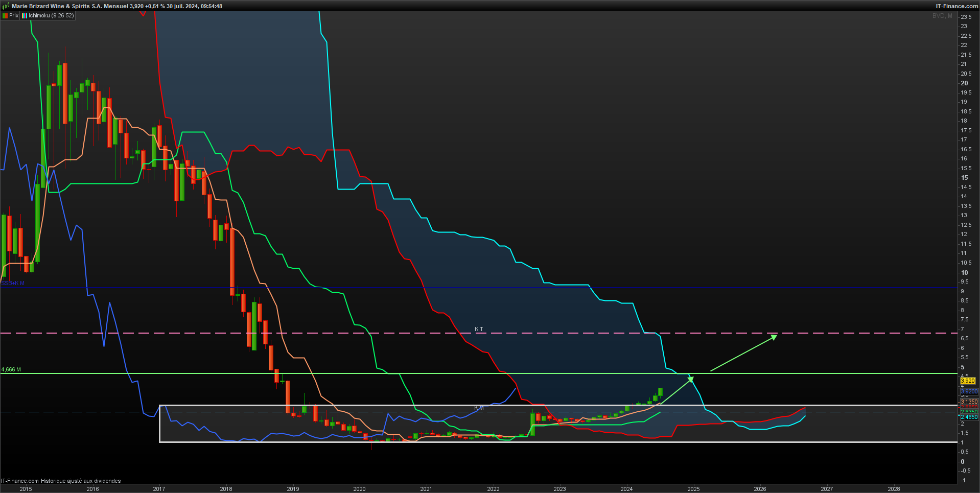This screenshot has width=980, height=493.
Task: Select the Prix label tab
Action: click(14, 16)
